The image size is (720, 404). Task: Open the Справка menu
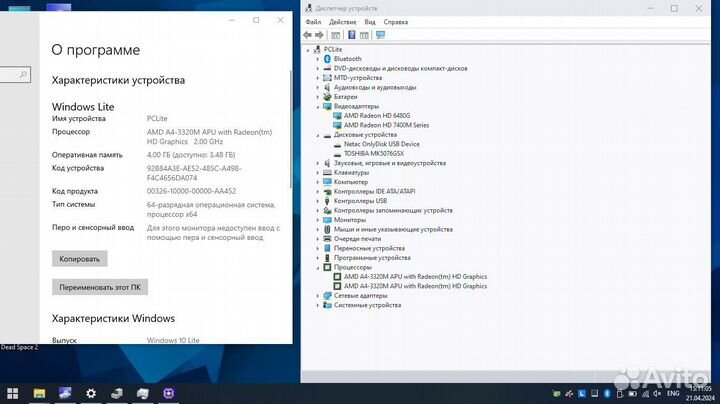pos(396,22)
